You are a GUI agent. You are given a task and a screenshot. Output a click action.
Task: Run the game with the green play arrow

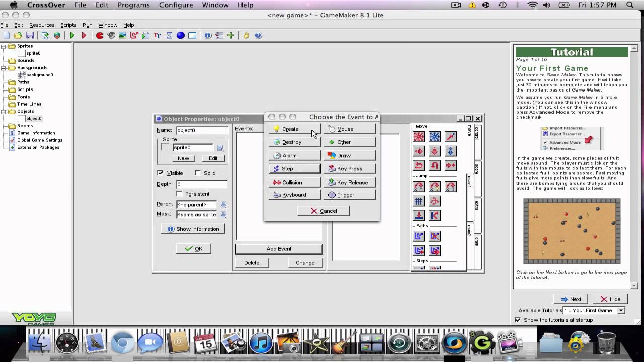click(x=72, y=35)
